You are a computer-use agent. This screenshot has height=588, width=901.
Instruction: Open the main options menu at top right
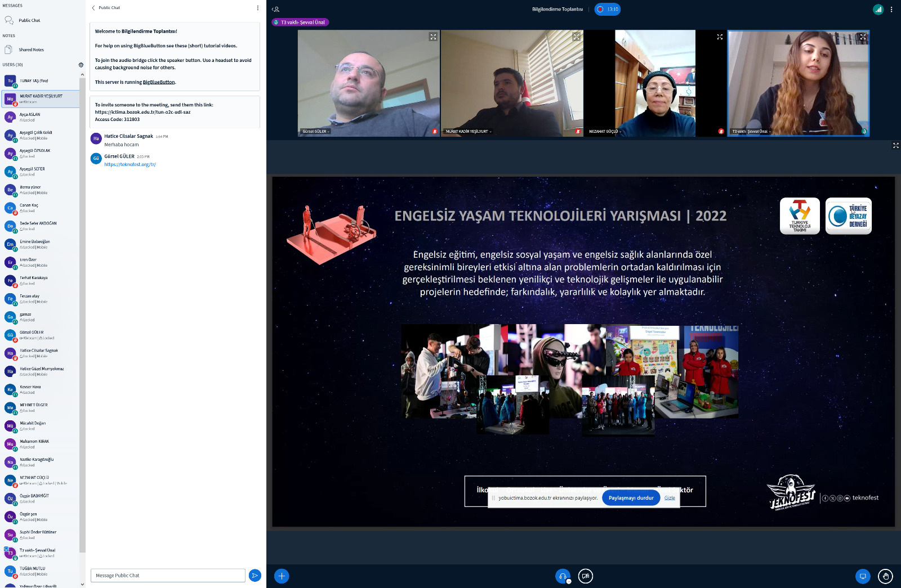[891, 9]
